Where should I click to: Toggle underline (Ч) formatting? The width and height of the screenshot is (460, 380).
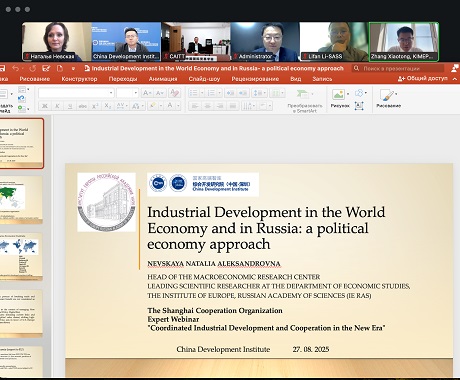point(70,106)
